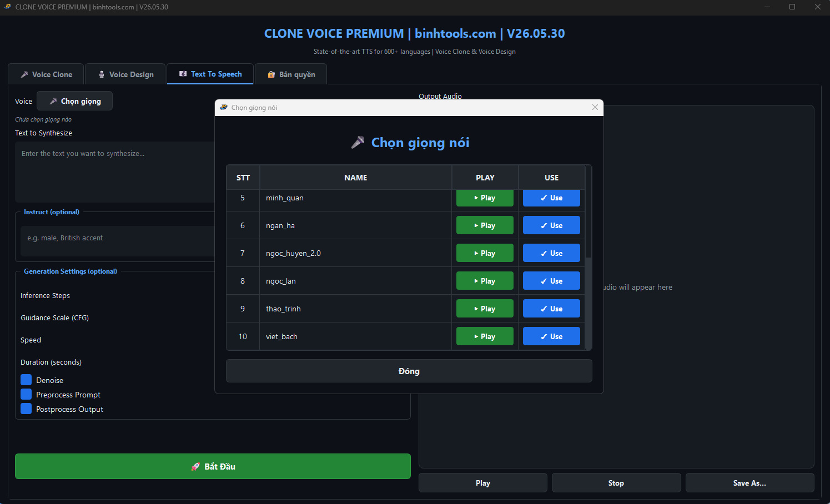Image resolution: width=830 pixels, height=504 pixels.
Task: Play the ngan_ha voice sample
Action: [x=485, y=225]
